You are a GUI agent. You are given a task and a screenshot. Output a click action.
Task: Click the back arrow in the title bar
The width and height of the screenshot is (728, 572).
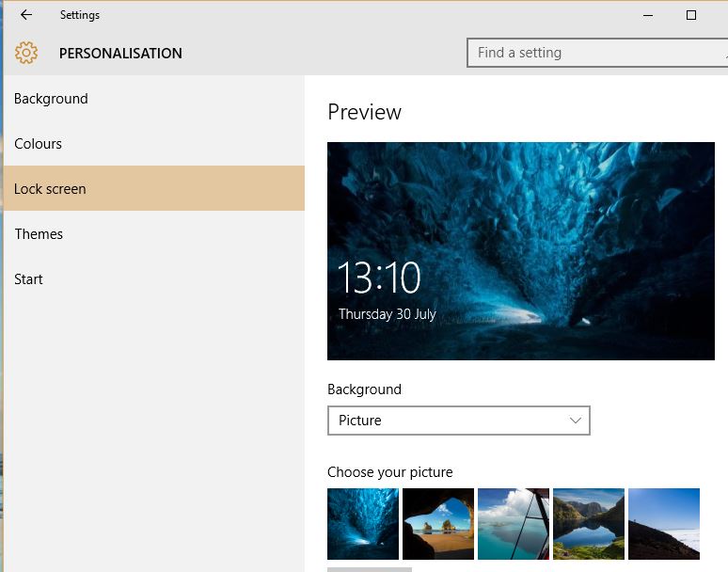tap(26, 15)
